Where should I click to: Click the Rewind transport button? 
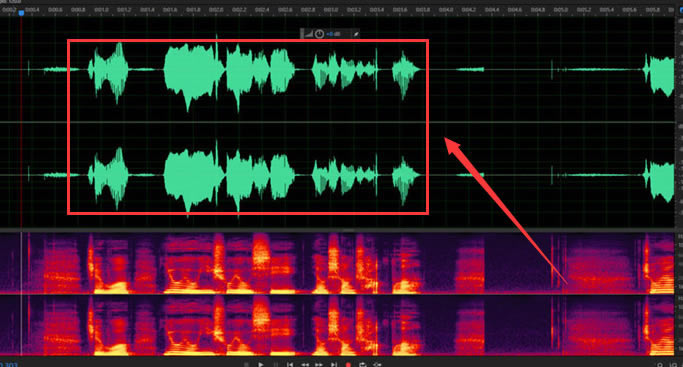tap(305, 364)
